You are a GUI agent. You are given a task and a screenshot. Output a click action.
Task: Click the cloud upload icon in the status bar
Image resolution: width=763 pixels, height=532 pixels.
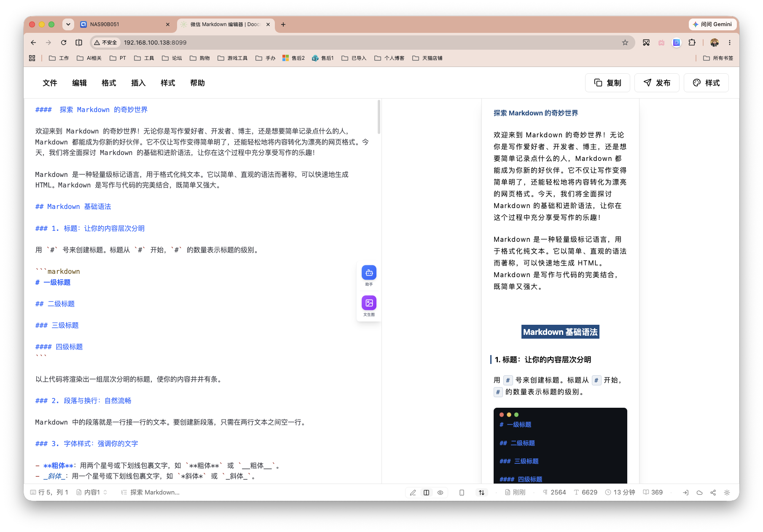[699, 492]
